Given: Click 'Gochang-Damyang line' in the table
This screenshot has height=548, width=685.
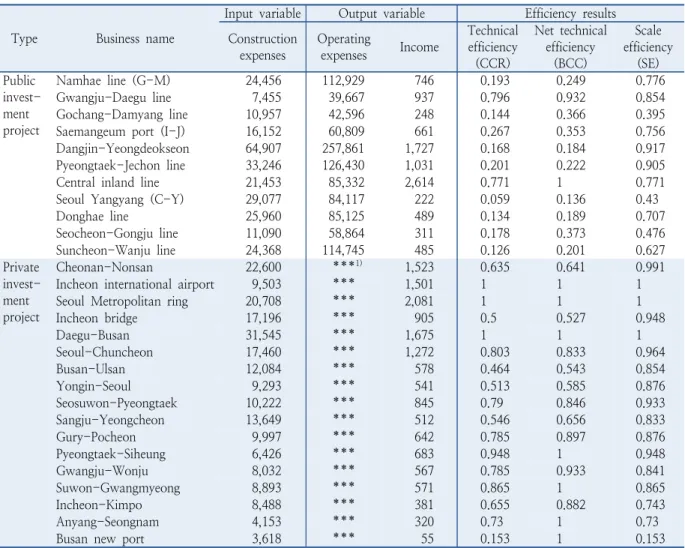Looking at the screenshot, I should coord(122,115).
